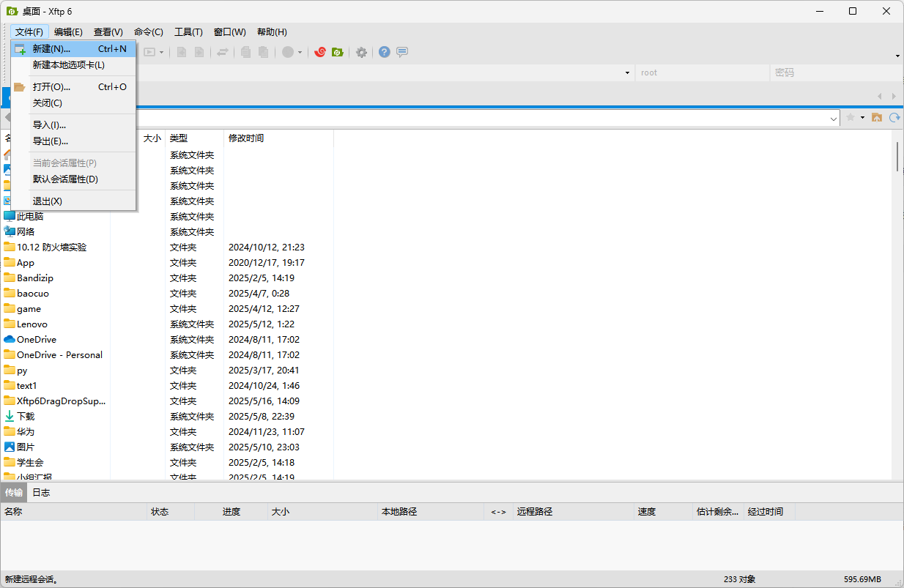Open 默认会话属性(D) from the menu

pyautogui.click(x=73, y=179)
